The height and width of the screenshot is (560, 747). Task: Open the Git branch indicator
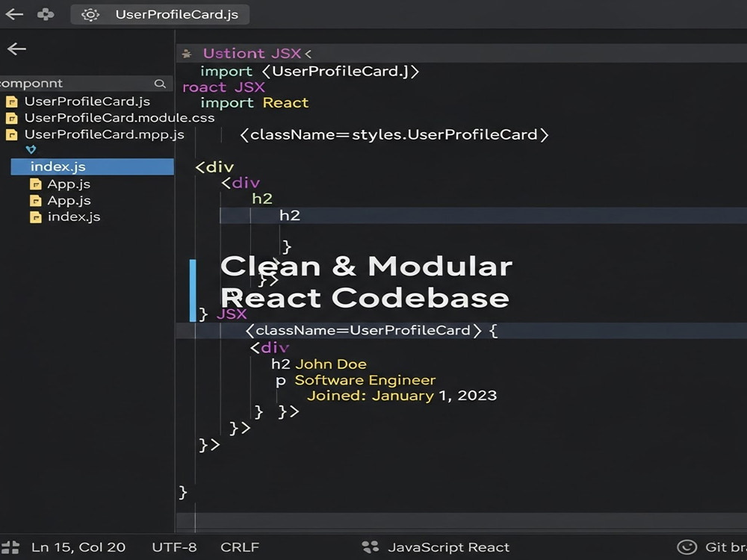[725, 547]
